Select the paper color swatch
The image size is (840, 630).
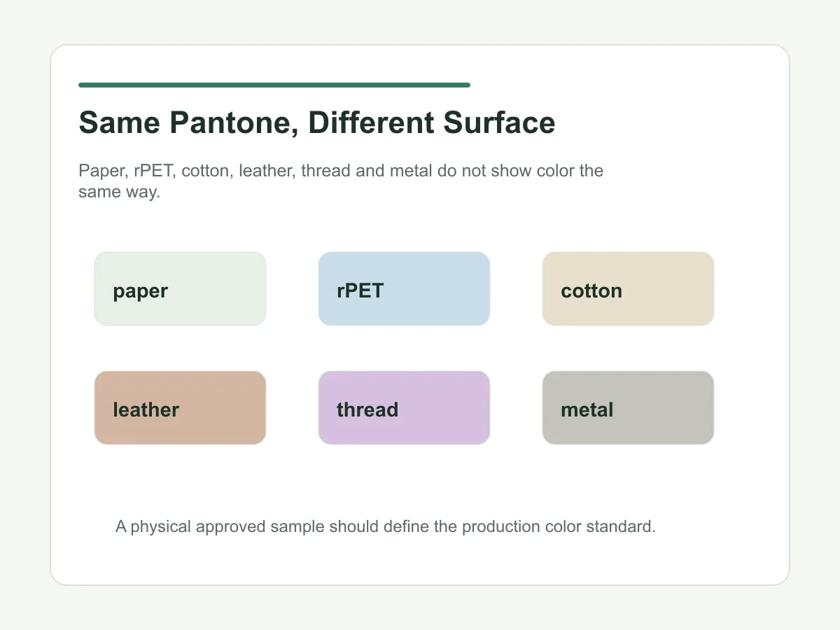click(x=180, y=288)
